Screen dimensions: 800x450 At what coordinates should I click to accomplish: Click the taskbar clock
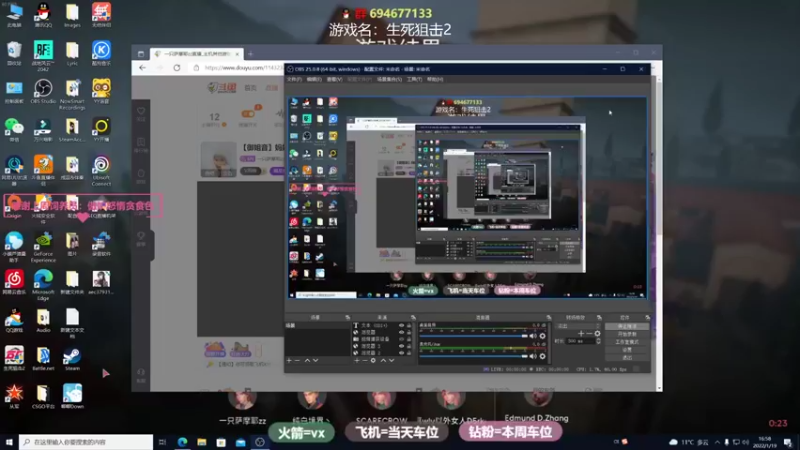[x=765, y=442]
